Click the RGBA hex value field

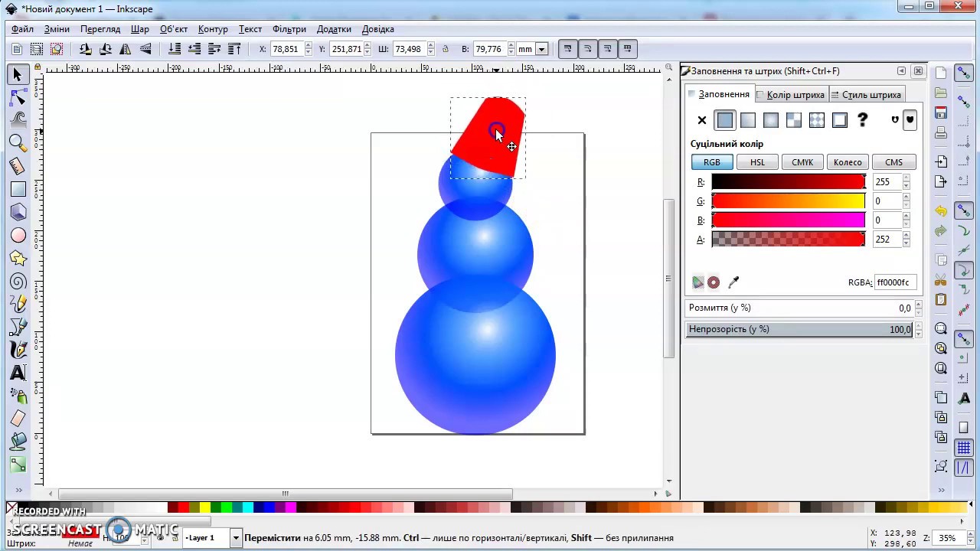coord(894,282)
